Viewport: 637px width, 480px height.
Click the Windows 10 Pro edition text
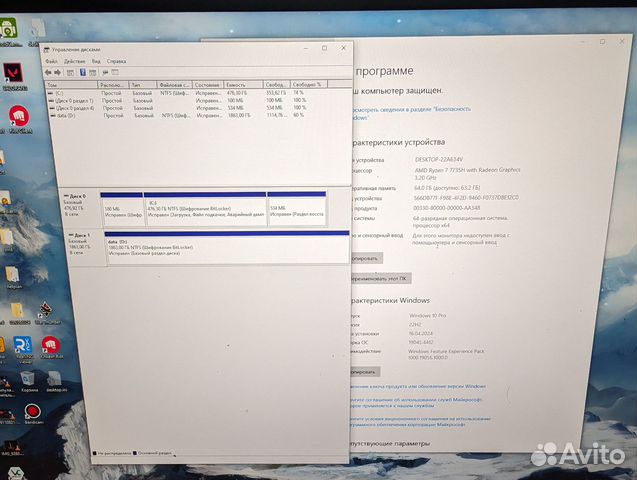click(x=427, y=315)
